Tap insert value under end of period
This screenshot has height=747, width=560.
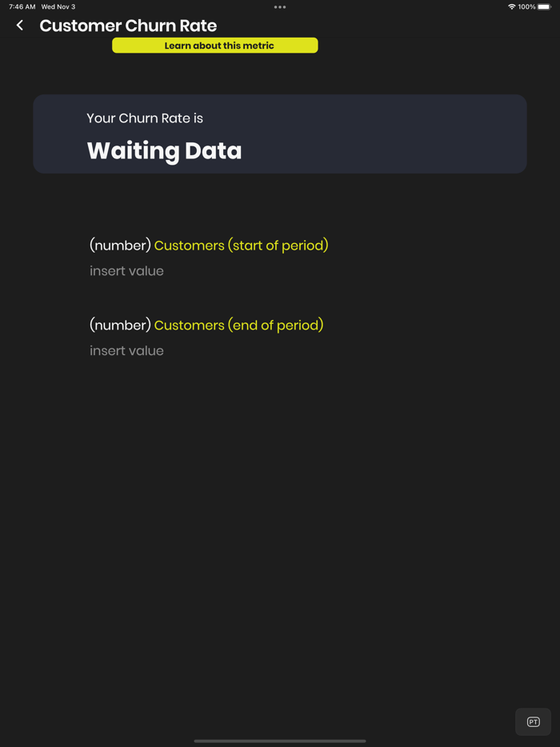click(x=126, y=350)
